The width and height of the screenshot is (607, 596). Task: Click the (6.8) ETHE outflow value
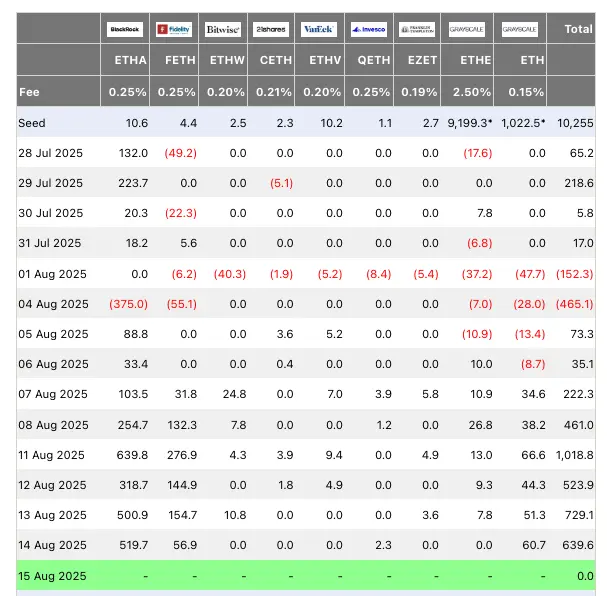point(480,243)
